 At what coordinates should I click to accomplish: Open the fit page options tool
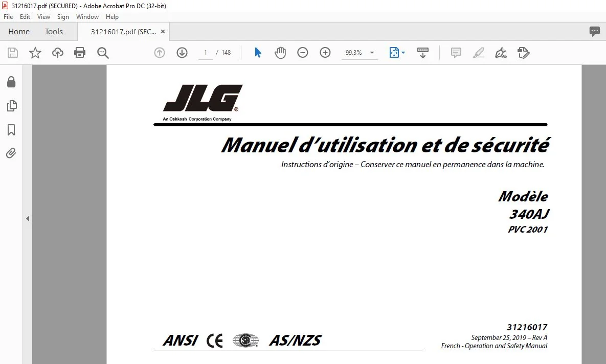(394, 53)
